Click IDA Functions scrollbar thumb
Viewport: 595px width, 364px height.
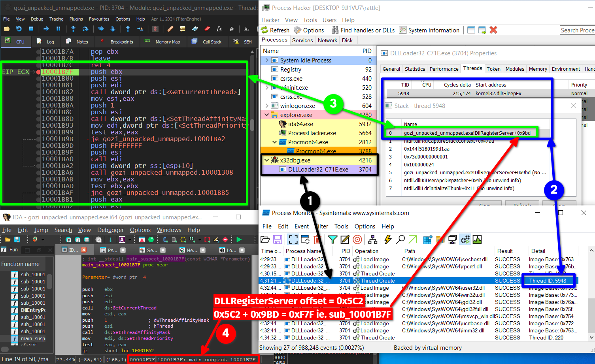pyautogui.click(x=49, y=282)
